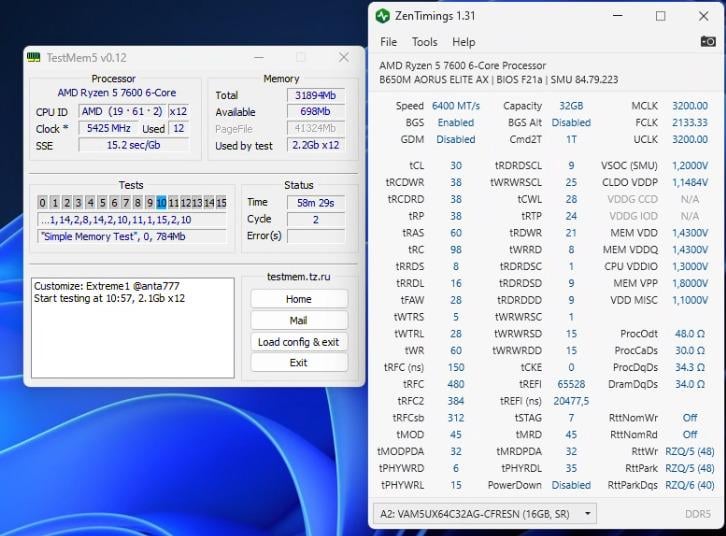Click the CPU ID field AMD (19 · 61 · 2)
The image size is (726, 536).
122,112
